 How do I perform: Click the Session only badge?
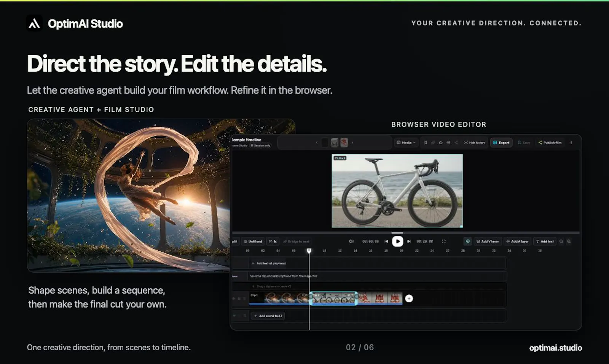click(x=260, y=145)
